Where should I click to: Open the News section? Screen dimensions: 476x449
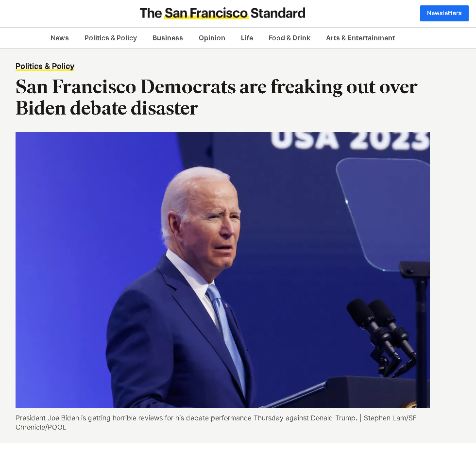(x=59, y=38)
